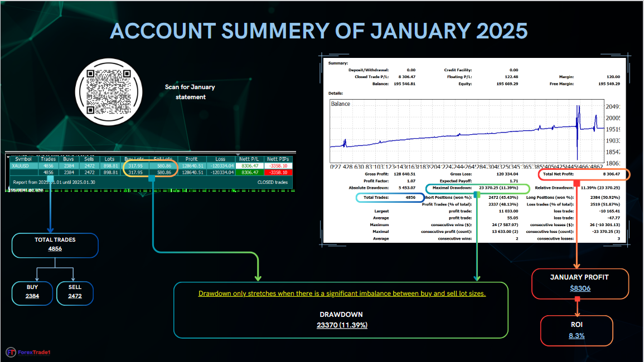Select the SELL 2472 box
Image resolution: width=644 pixels, height=362 pixels.
(x=75, y=293)
